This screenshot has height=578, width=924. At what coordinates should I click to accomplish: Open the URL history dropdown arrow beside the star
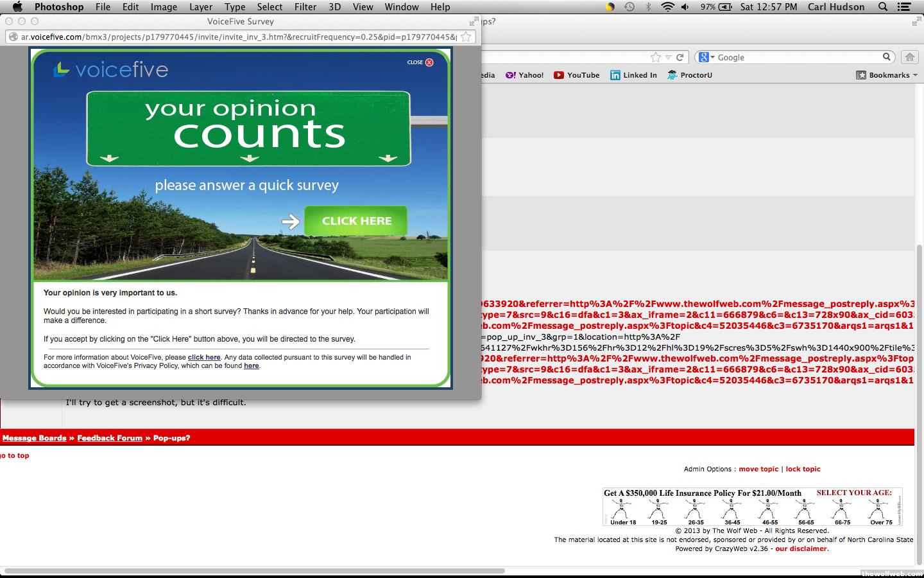click(668, 57)
